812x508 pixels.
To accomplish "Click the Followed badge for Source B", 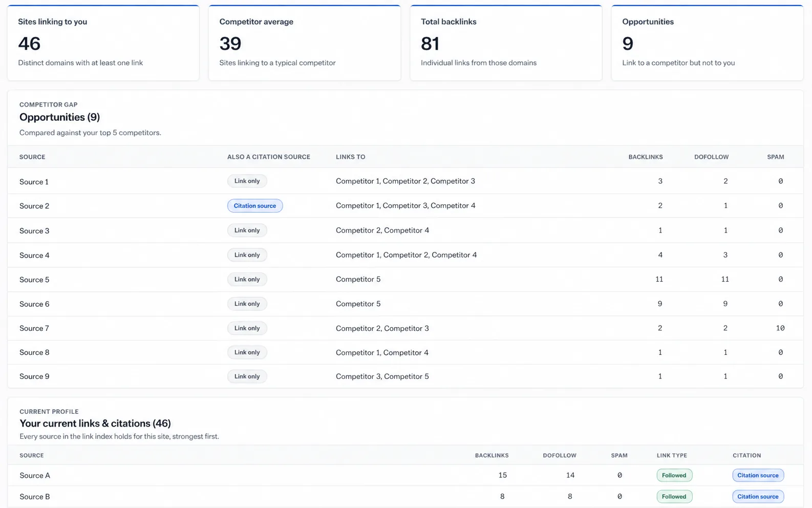I will tap(674, 496).
